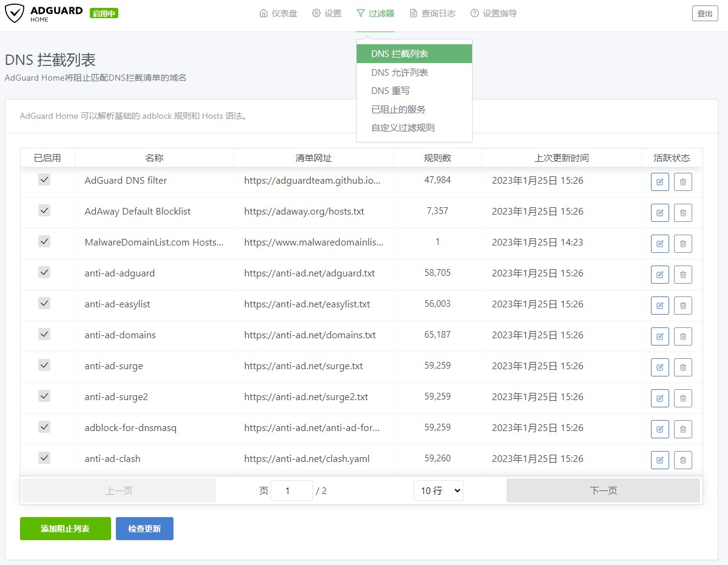Select 自定义过滤规则 menu entry
This screenshot has width=728, height=565.
pyautogui.click(x=414, y=128)
